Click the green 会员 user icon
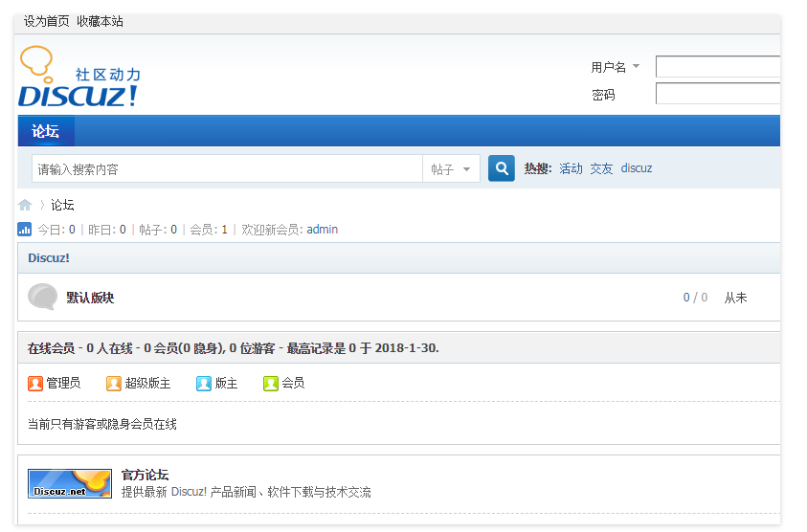807x532 pixels. tap(271, 383)
